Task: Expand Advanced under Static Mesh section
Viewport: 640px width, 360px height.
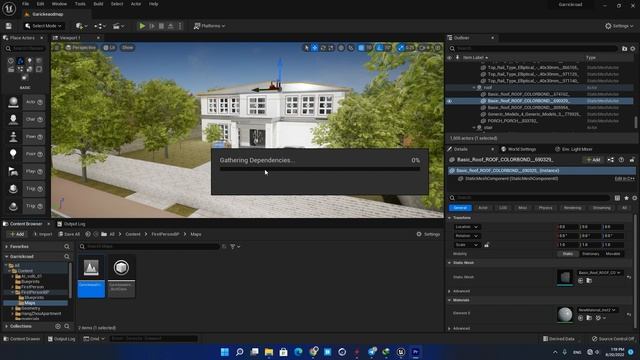Action: (x=449, y=291)
